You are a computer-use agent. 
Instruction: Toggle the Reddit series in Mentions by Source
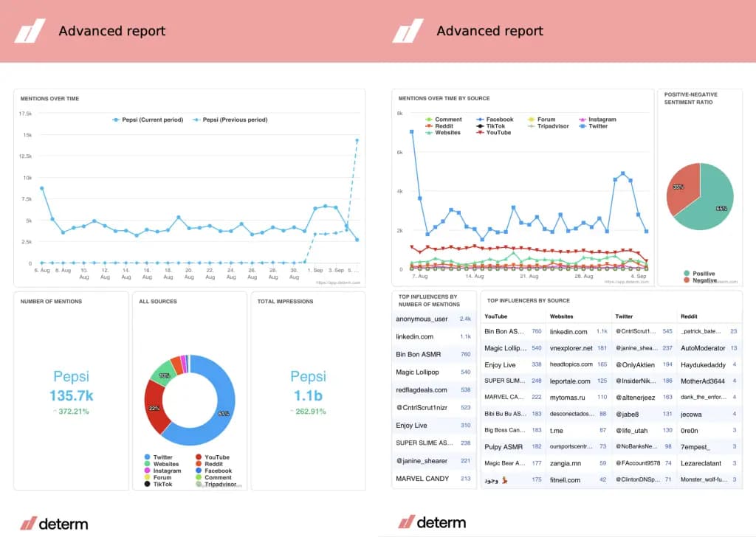point(430,125)
